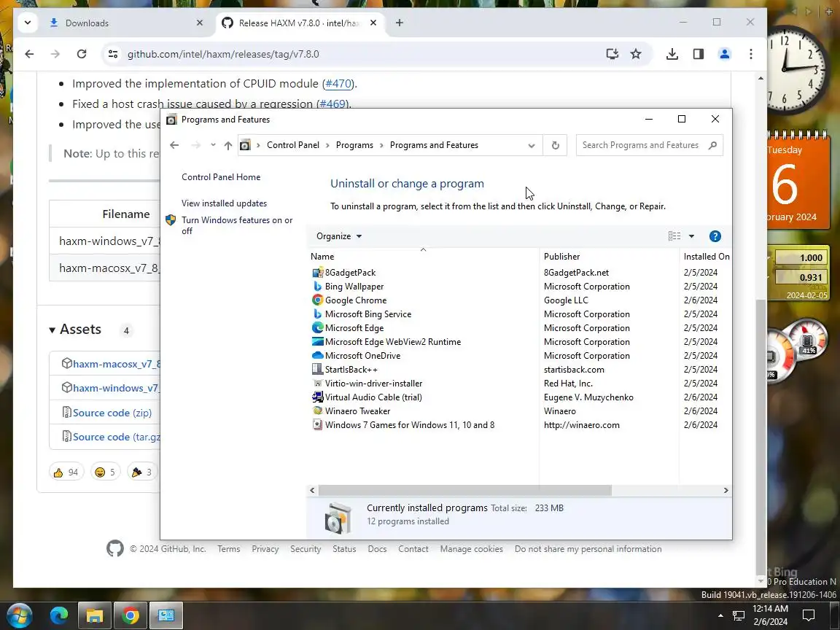Screen dimensions: 840x630
Task: Bookmark this GitHub page with the star
Action: pos(635,54)
